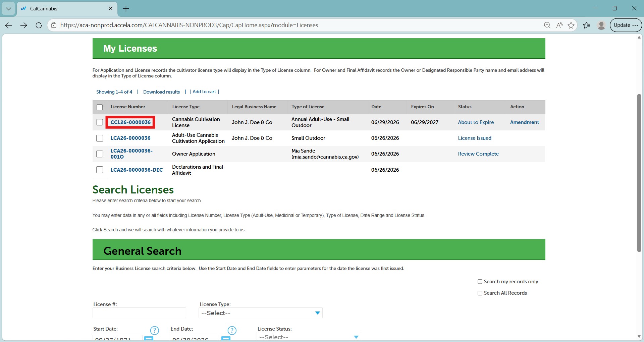Click the About to Expire status

[x=476, y=122]
